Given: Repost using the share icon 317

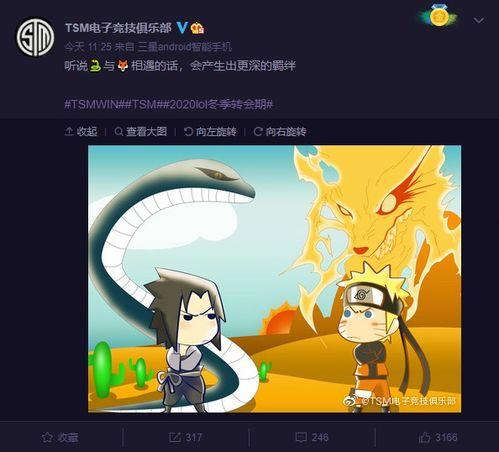Looking at the screenshot, I should 185,437.
